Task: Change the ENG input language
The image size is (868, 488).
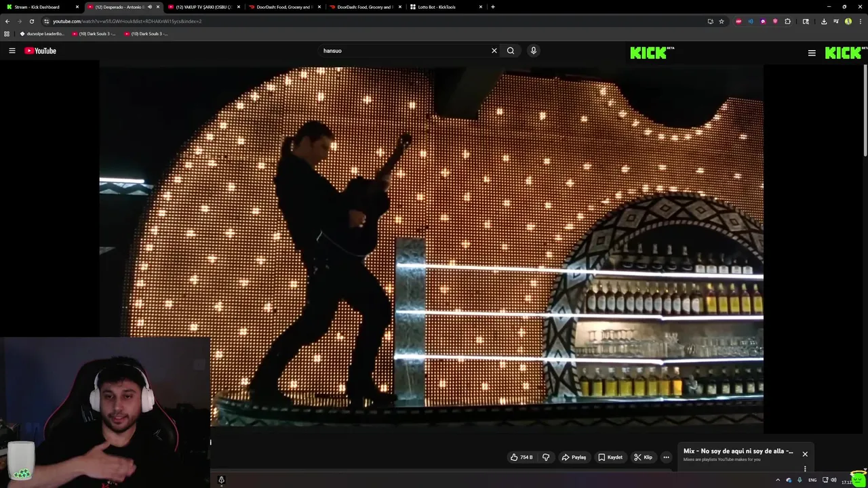Action: [812, 480]
